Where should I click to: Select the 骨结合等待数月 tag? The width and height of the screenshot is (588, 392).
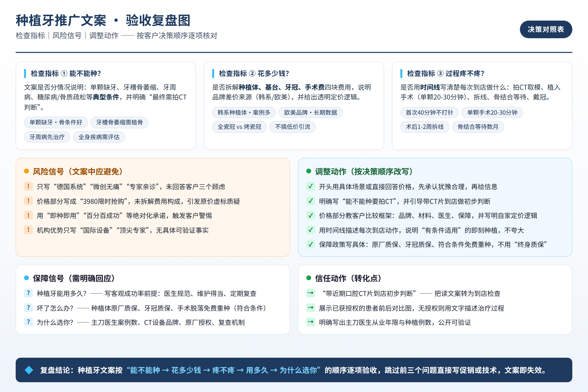click(x=478, y=127)
